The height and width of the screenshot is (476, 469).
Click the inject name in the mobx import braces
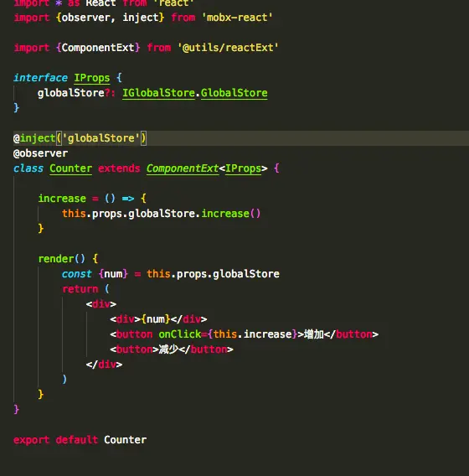click(x=141, y=18)
